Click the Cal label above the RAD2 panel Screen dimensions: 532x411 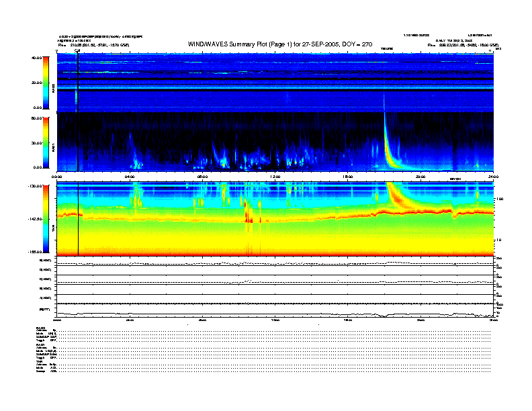[77, 50]
